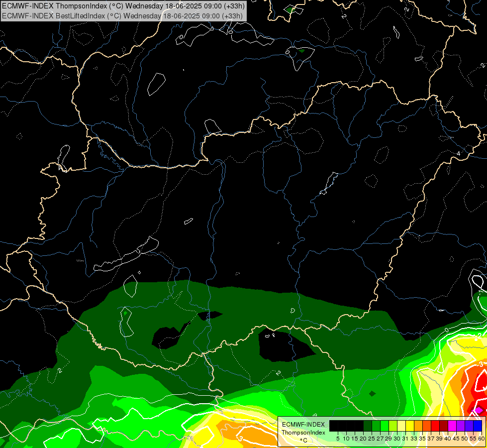Click the legend tick value 31
Viewport: 487px width, 448px height.
pyautogui.click(x=405, y=439)
